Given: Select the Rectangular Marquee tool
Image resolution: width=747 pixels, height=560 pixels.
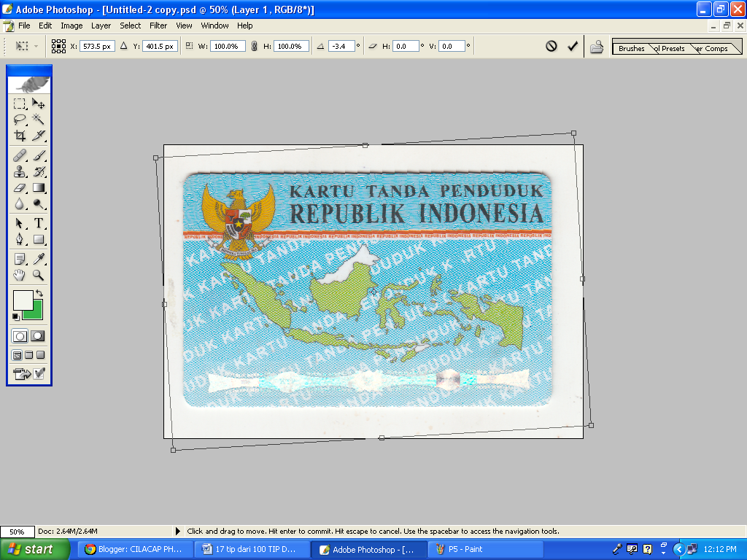Looking at the screenshot, I should [x=20, y=104].
